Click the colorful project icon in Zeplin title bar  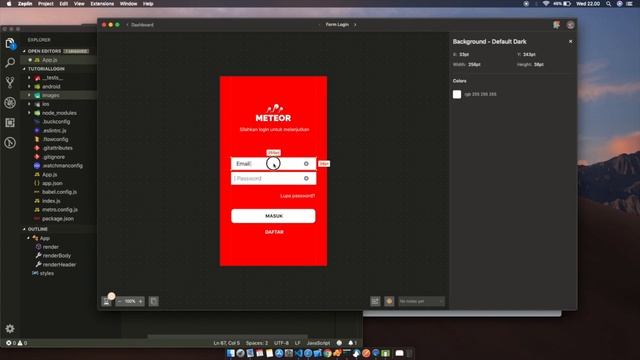[x=556, y=25]
